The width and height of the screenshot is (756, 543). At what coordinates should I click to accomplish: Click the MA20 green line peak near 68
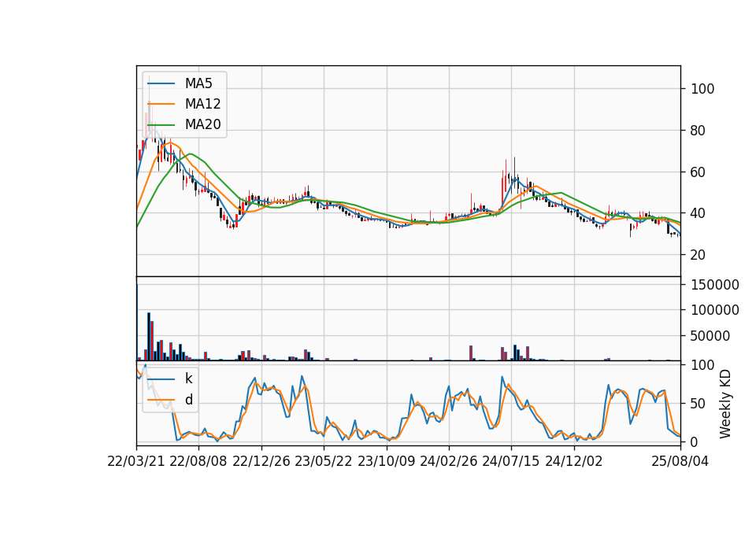pos(191,154)
